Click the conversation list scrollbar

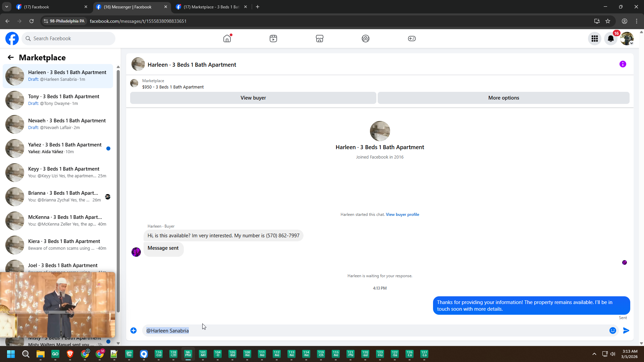tap(118, 191)
